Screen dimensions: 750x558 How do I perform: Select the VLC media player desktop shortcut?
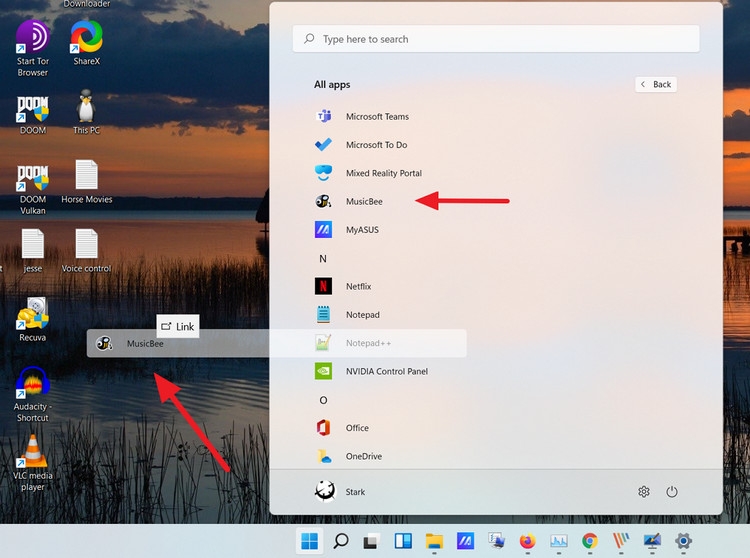33,462
